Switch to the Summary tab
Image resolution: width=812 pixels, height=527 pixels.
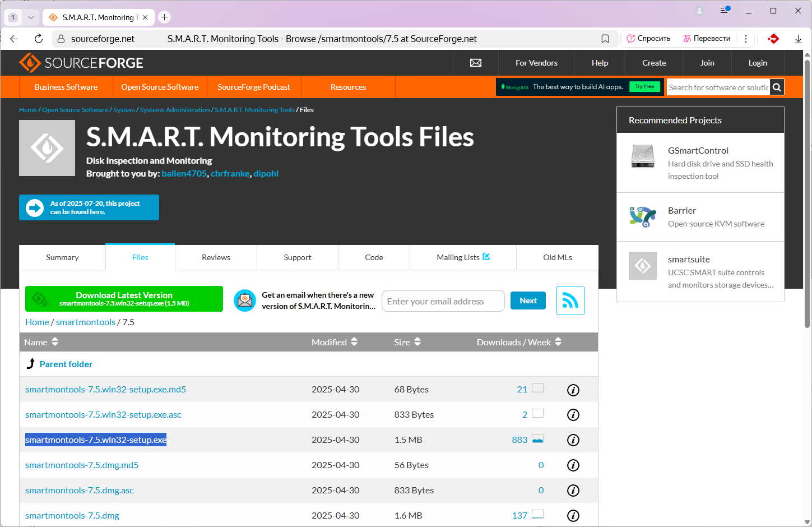62,257
